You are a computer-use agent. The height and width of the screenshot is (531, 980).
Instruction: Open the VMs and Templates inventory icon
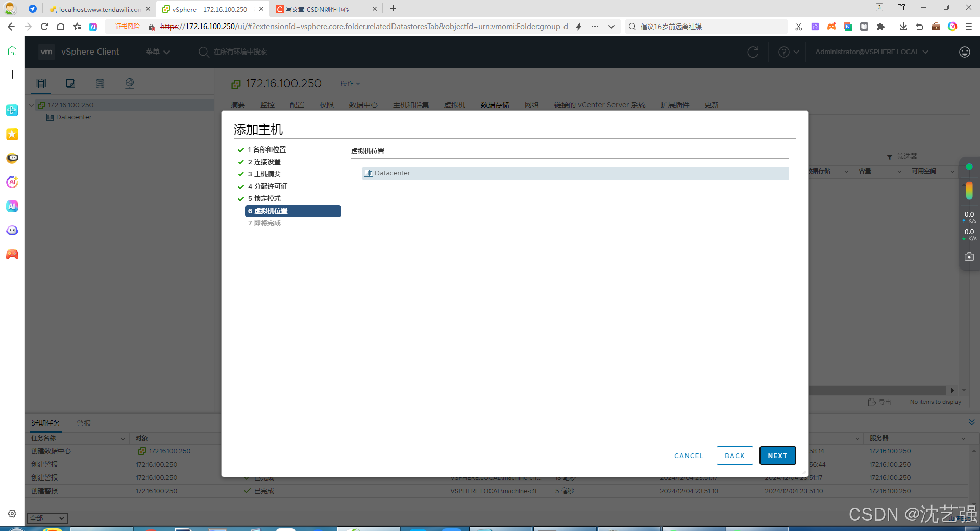(x=70, y=83)
